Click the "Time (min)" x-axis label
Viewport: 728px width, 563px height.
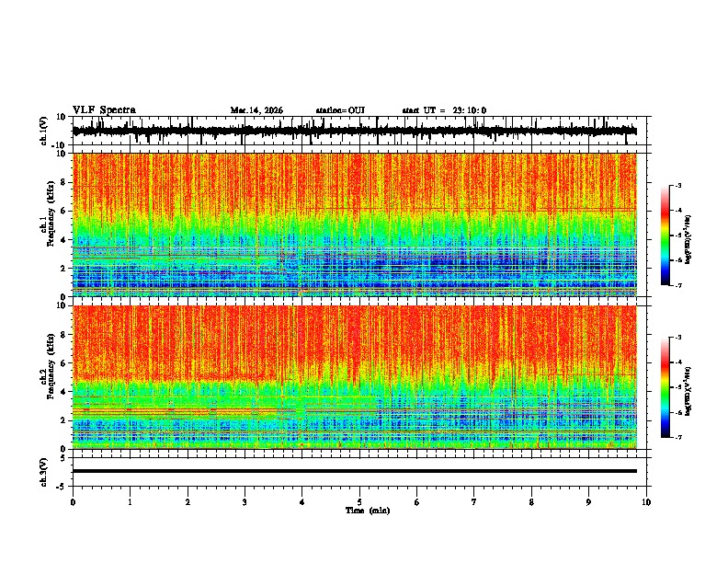tap(368, 511)
